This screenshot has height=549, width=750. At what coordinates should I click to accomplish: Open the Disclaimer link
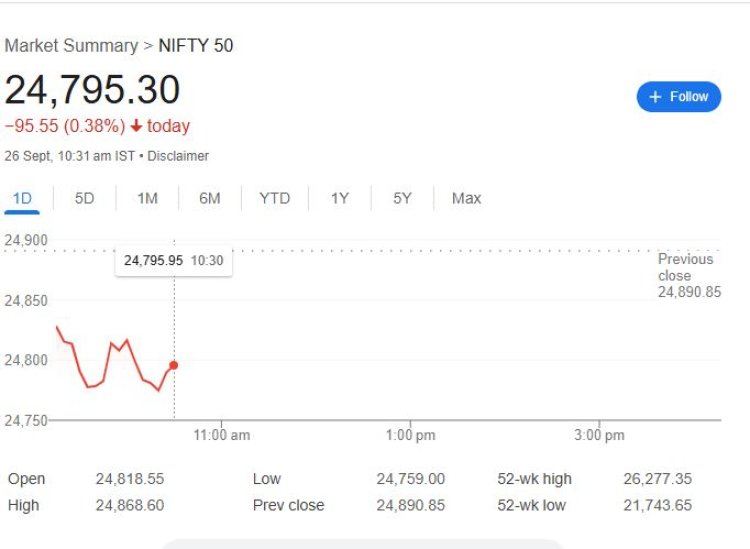(x=179, y=156)
